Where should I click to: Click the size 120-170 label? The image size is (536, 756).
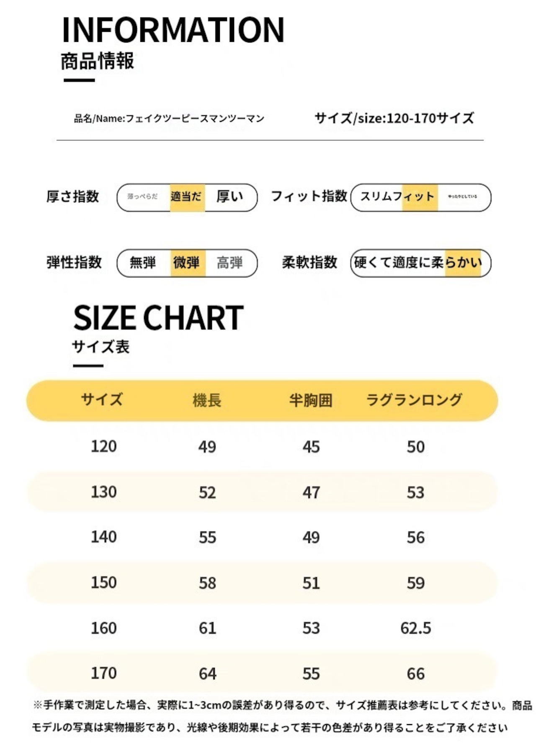394,118
